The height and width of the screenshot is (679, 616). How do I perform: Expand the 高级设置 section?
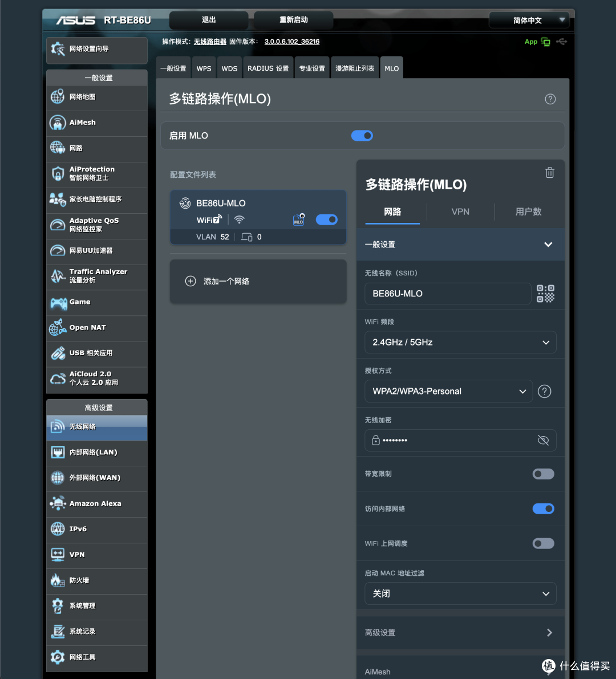pos(460,633)
